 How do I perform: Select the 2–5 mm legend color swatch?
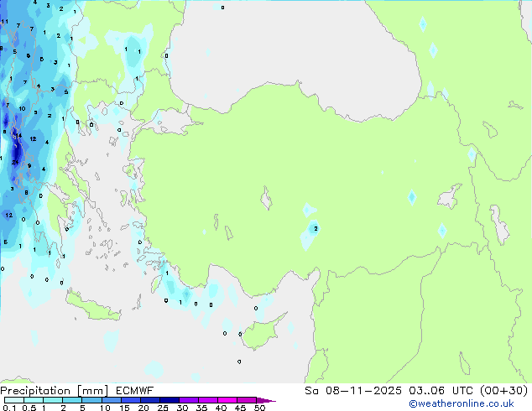pos(72,400)
